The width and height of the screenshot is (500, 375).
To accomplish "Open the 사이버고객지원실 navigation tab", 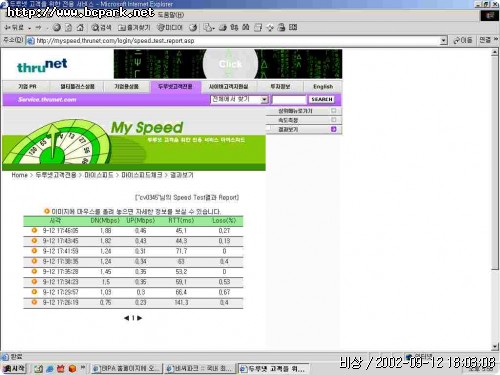I will [x=229, y=86].
